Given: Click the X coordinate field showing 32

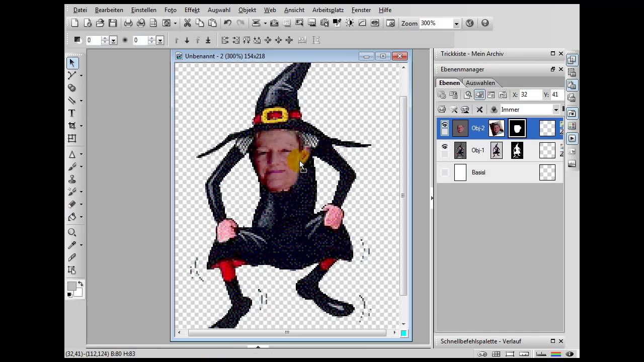Looking at the screenshot, I should (531, 95).
